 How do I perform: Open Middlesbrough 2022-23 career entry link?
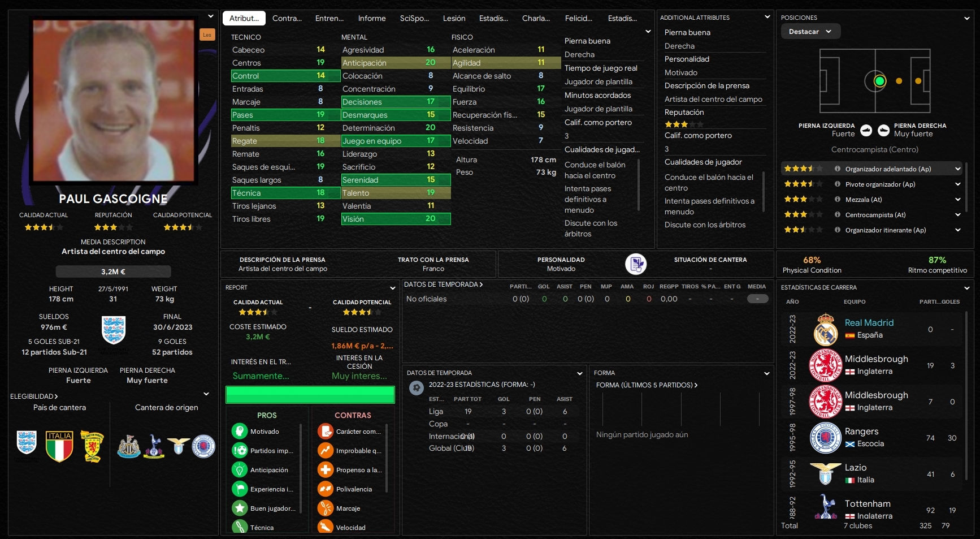point(877,359)
